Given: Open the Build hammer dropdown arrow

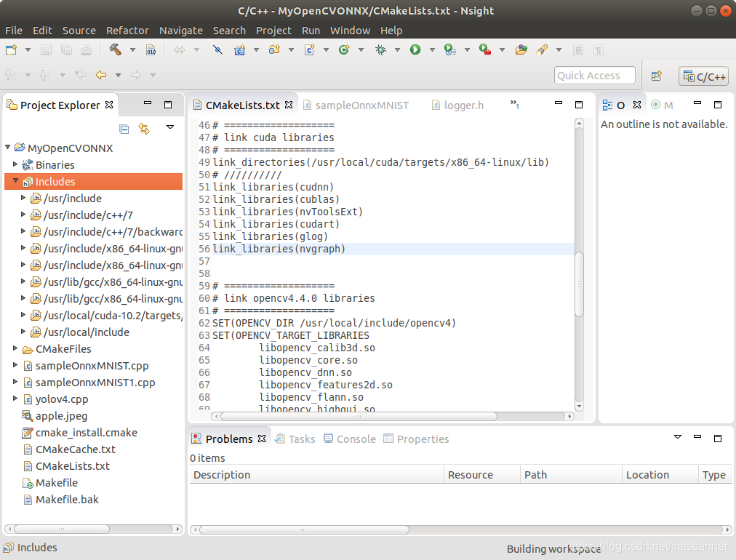Looking at the screenshot, I should tap(132, 49).
